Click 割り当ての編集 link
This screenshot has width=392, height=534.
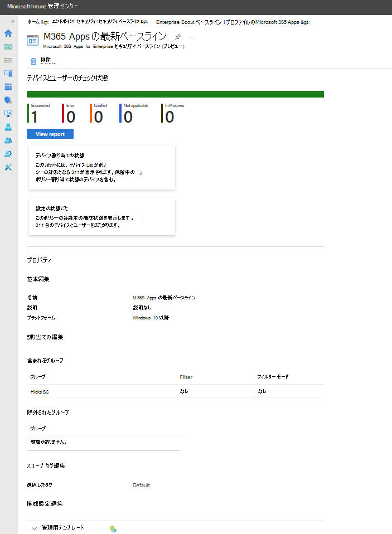[x=45, y=337]
